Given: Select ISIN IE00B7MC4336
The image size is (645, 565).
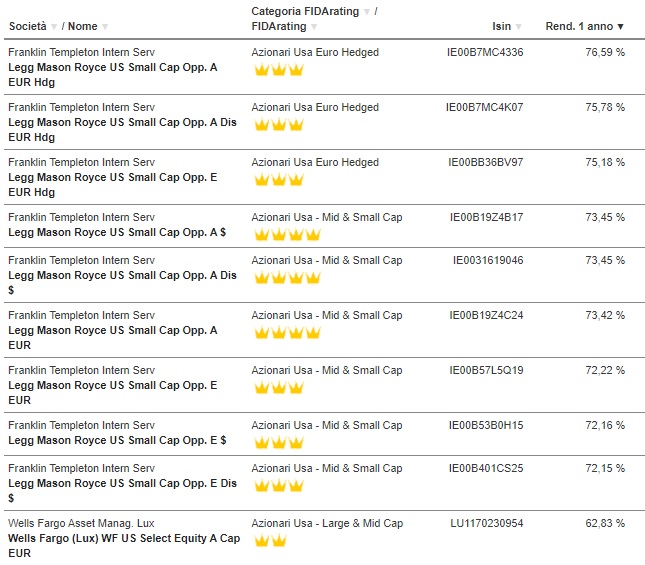Looking at the screenshot, I should [485, 52].
